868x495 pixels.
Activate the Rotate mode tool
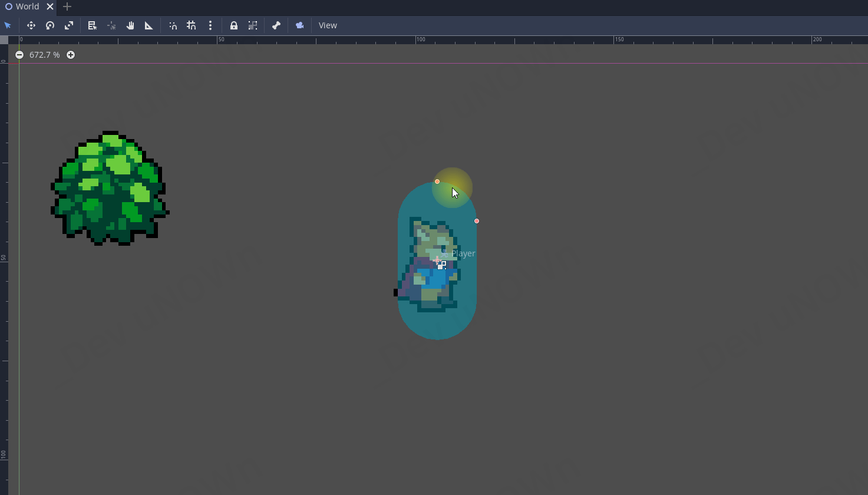50,25
